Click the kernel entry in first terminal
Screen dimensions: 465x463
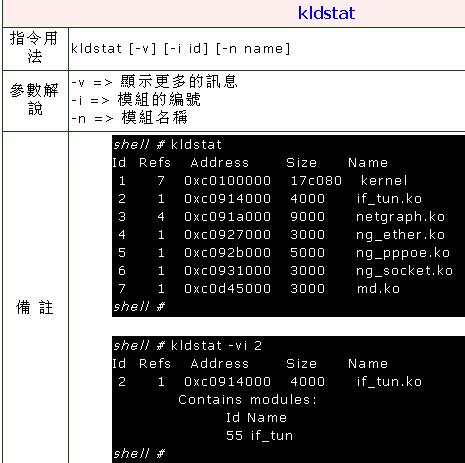tap(384, 181)
